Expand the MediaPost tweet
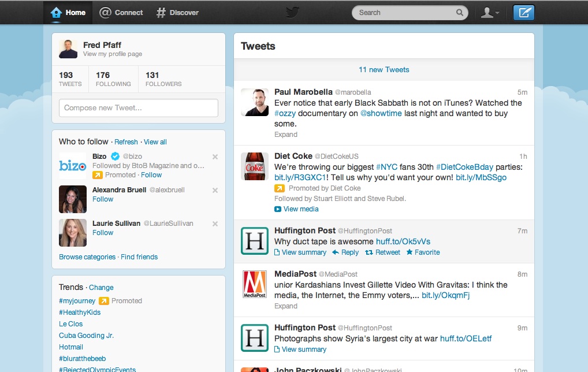Screen dimensions: 588x372 286,306
